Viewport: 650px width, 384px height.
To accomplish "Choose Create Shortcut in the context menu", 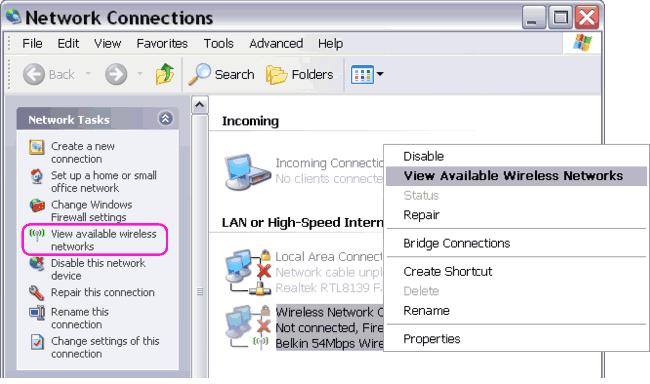I will pyautogui.click(x=516, y=271).
